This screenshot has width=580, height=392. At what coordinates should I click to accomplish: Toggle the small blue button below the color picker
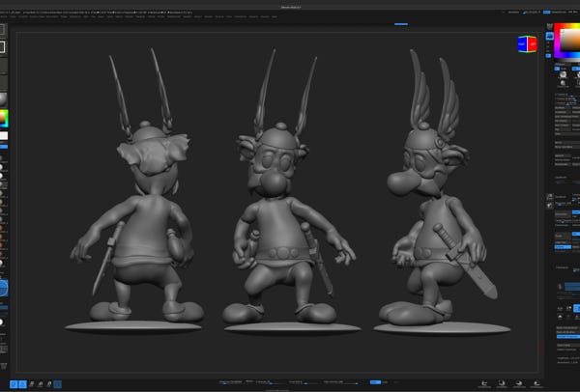[x=557, y=69]
